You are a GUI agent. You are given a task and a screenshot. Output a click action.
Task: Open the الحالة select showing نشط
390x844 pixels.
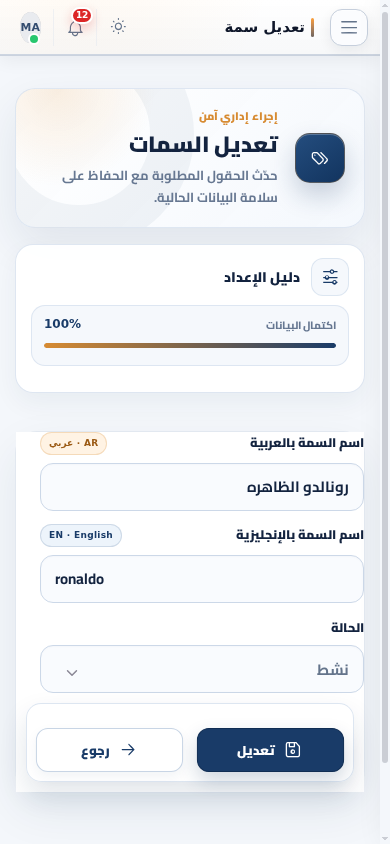[x=202, y=669]
